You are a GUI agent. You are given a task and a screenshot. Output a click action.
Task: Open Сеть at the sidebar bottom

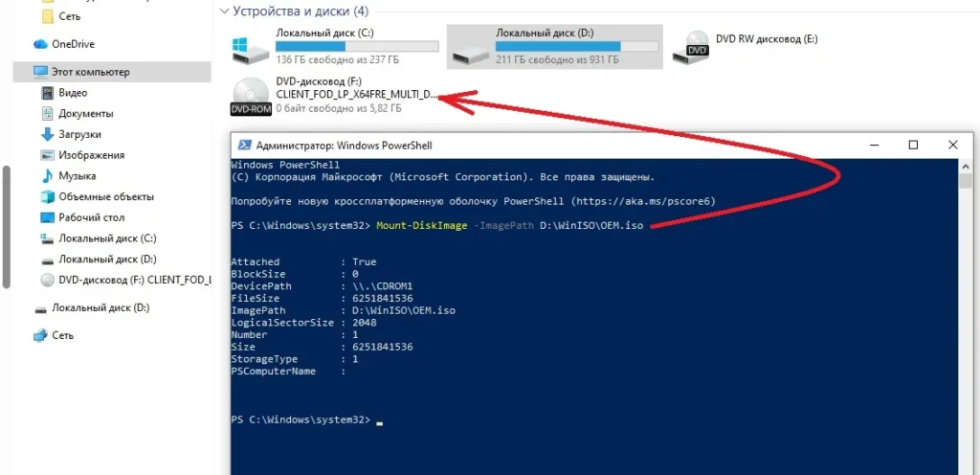coord(62,335)
